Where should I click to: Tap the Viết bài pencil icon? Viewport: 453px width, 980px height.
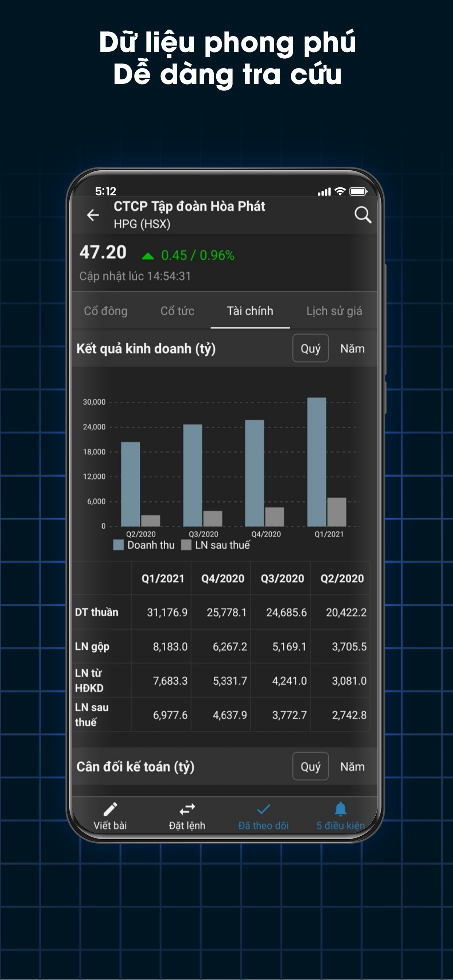click(x=111, y=809)
